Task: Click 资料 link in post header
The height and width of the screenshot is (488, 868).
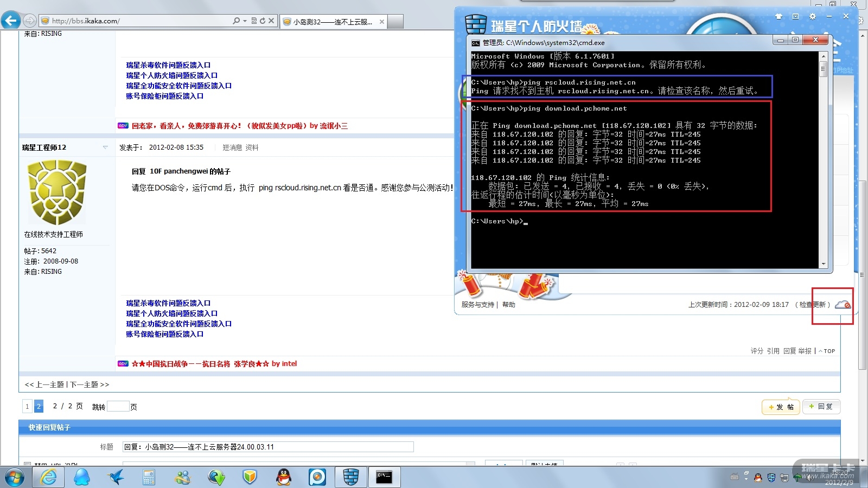Action: click(x=252, y=147)
